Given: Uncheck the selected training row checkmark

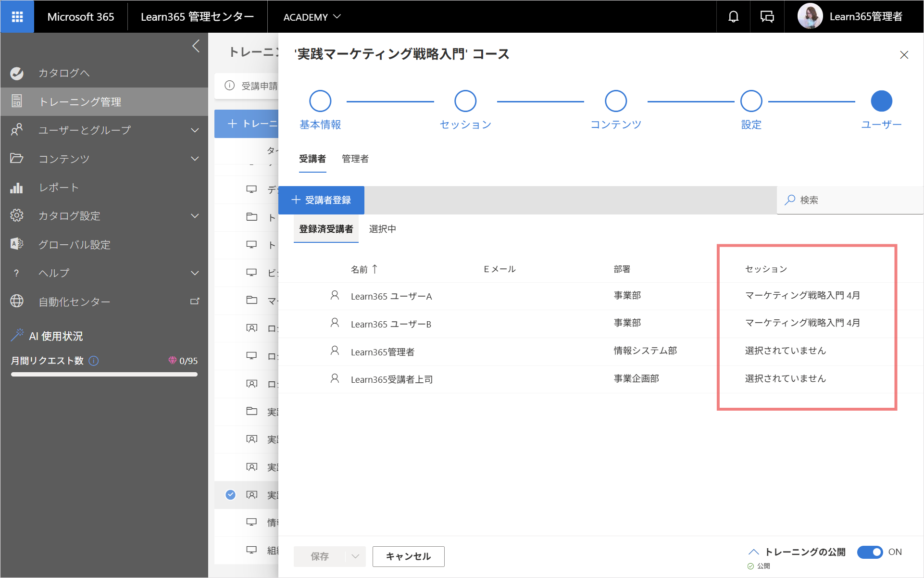Looking at the screenshot, I should [231, 494].
